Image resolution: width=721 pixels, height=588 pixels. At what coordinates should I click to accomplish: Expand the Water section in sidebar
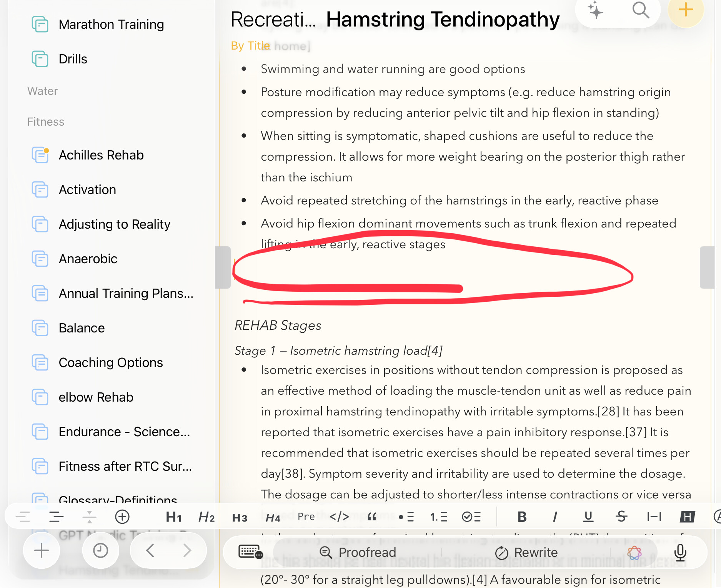(43, 91)
